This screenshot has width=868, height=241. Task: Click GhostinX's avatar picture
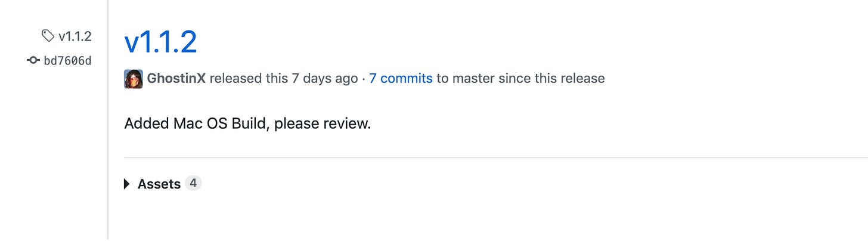pos(133,79)
